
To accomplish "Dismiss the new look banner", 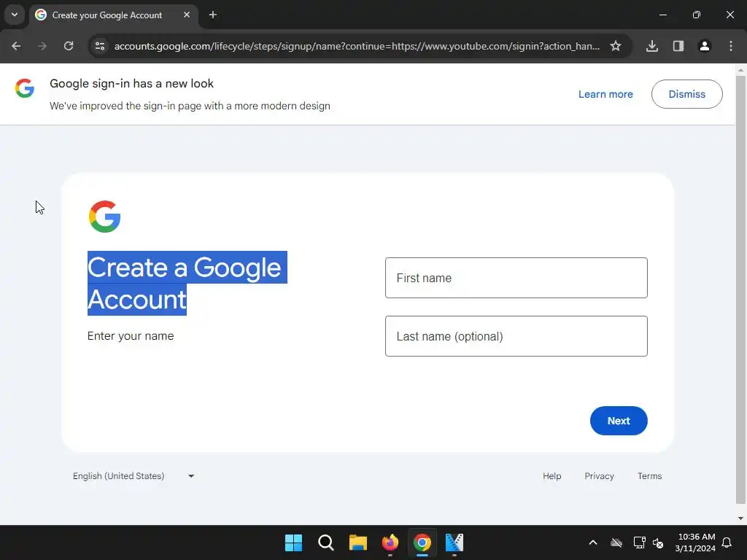I will tap(687, 94).
